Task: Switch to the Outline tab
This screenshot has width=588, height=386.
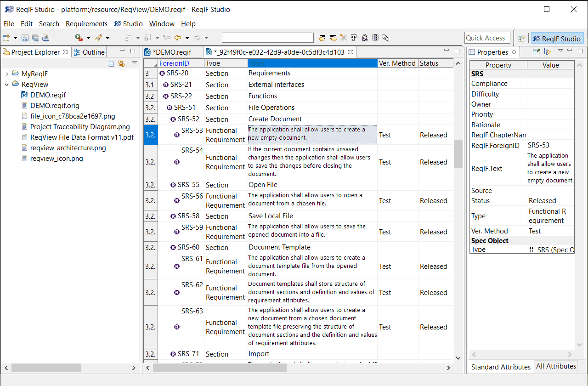Action: [89, 52]
